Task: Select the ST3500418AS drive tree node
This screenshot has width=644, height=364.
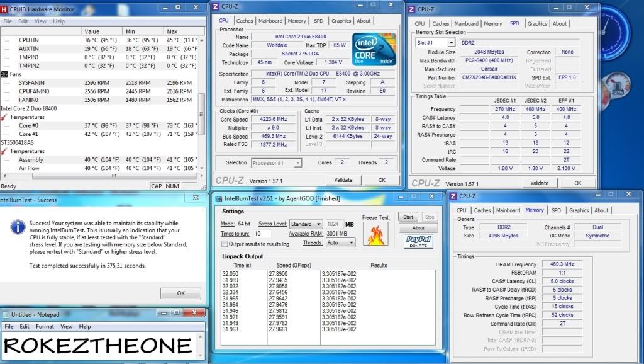Action: (17, 143)
